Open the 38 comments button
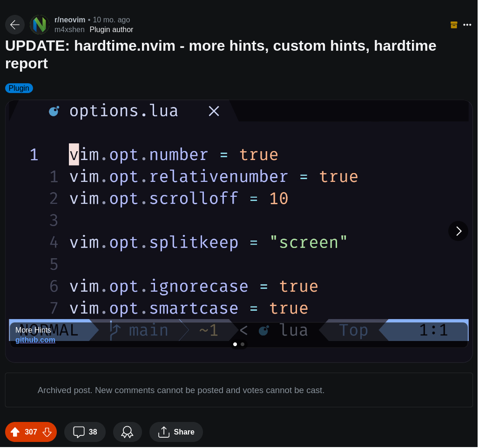This screenshot has height=448, width=479. [85, 433]
